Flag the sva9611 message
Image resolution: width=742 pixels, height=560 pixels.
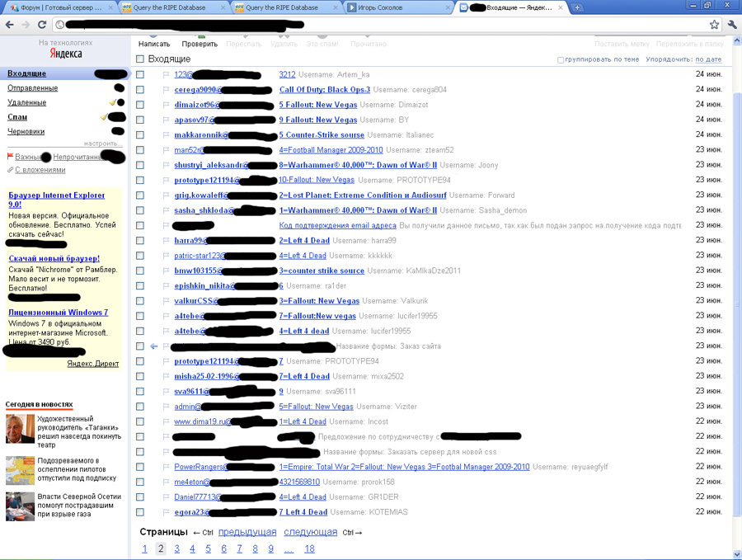click(166, 392)
